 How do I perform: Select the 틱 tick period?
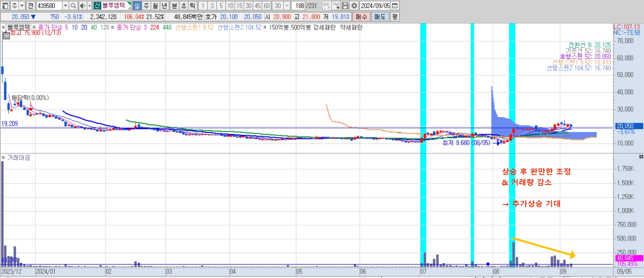pyautogui.click(x=192, y=6)
